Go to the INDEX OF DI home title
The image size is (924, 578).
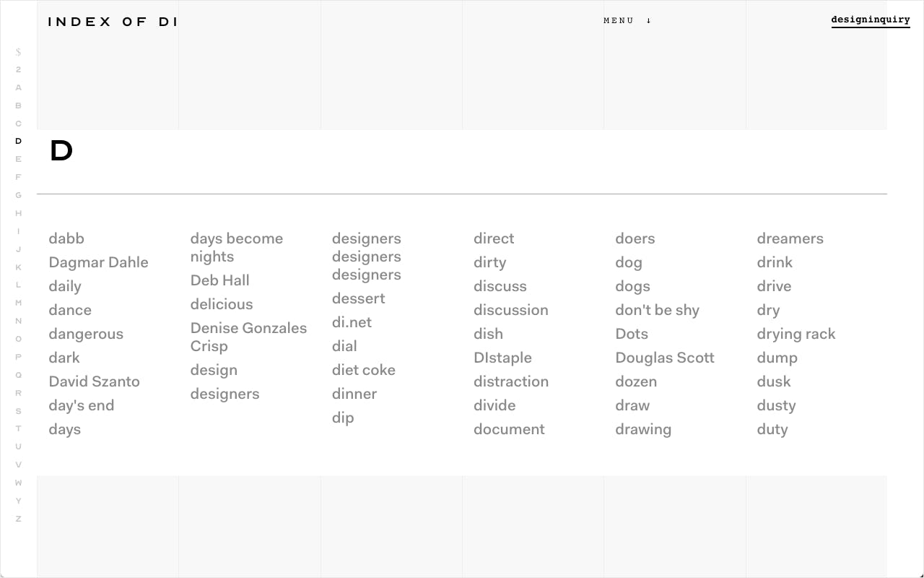click(113, 22)
